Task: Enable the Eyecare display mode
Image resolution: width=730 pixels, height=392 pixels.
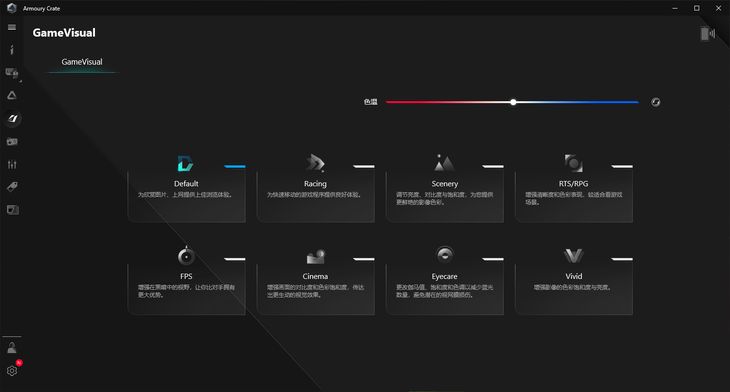Action: pyautogui.click(x=445, y=280)
